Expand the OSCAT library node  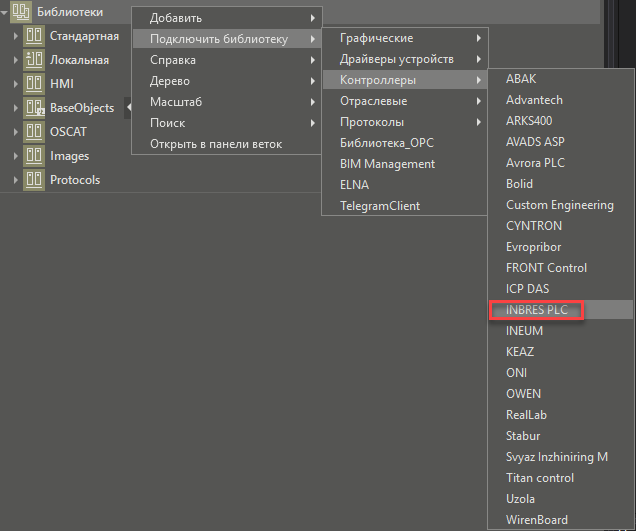pyautogui.click(x=15, y=132)
